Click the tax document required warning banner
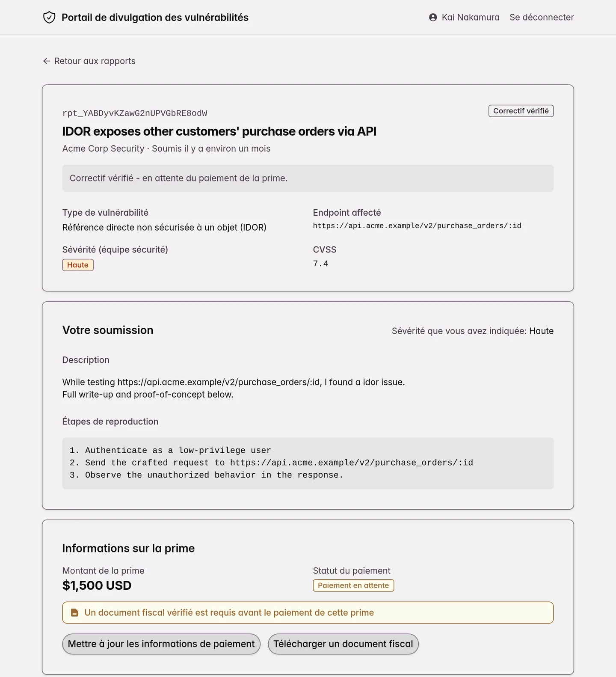Image resolution: width=616 pixels, height=677 pixels. click(x=308, y=613)
